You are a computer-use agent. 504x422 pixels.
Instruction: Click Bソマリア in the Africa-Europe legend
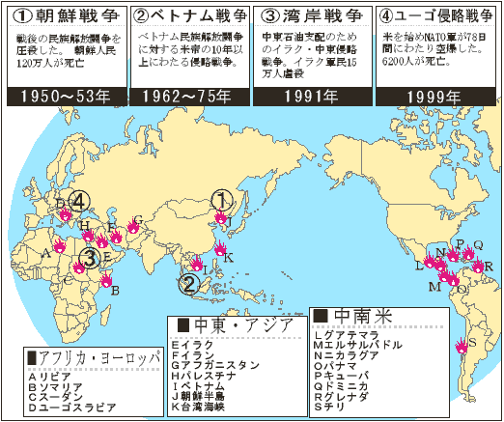[55, 387]
